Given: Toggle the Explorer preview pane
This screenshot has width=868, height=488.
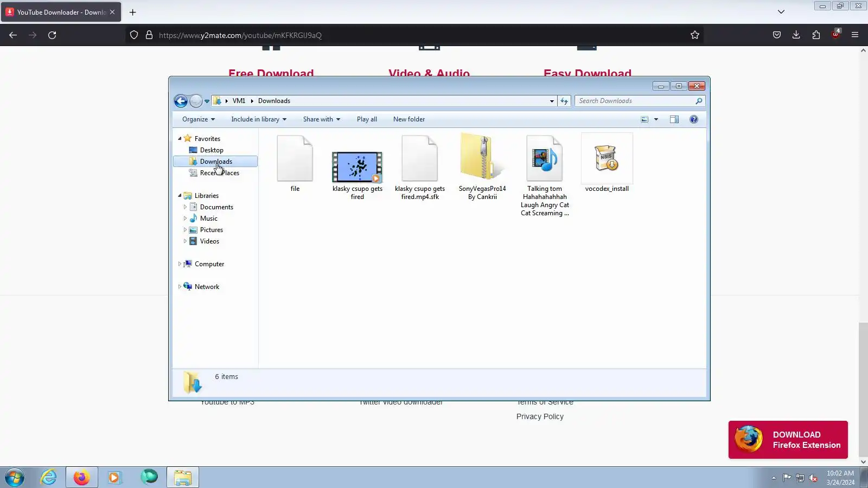Looking at the screenshot, I should click(674, 119).
